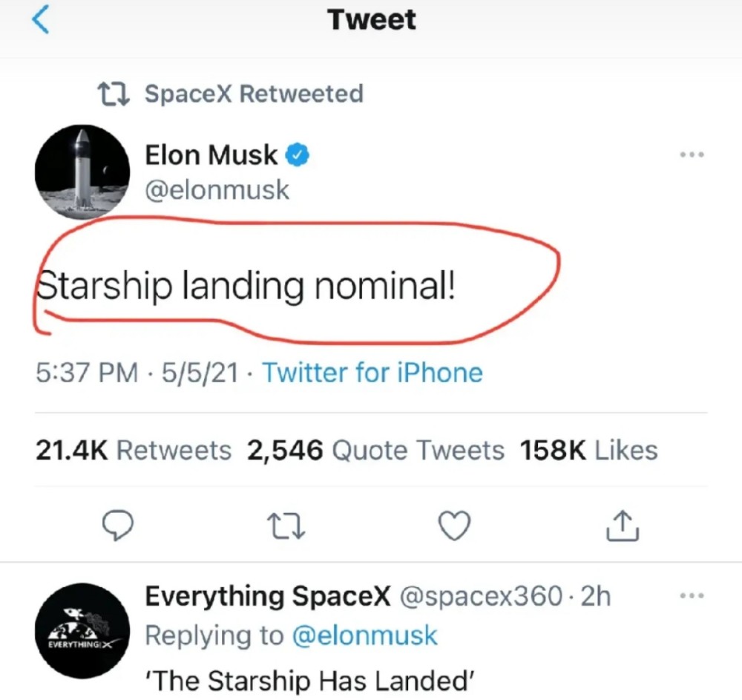This screenshot has width=742, height=700.
Task: View the 2,546 Quote Tweets
Action: tap(375, 450)
